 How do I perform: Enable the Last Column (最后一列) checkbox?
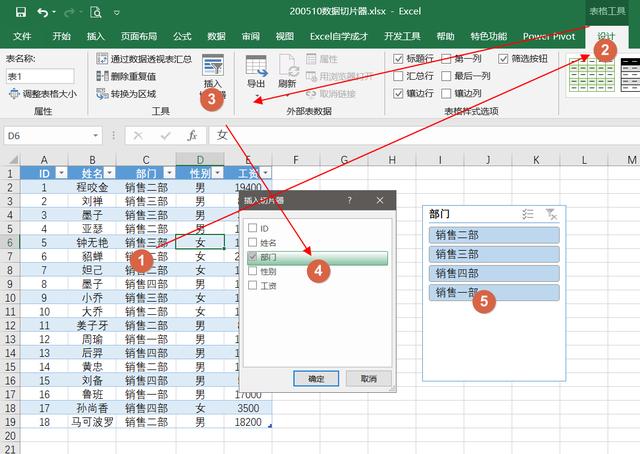coord(446,76)
